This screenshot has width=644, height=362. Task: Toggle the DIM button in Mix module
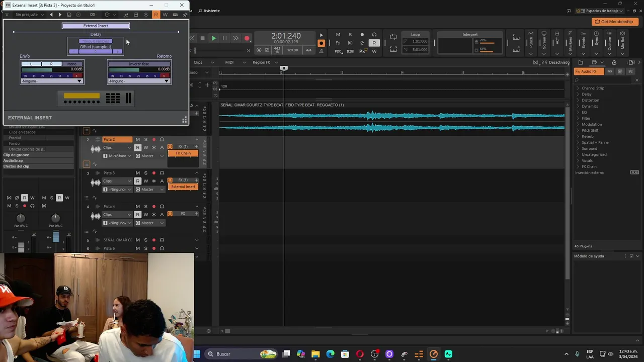coord(350,51)
